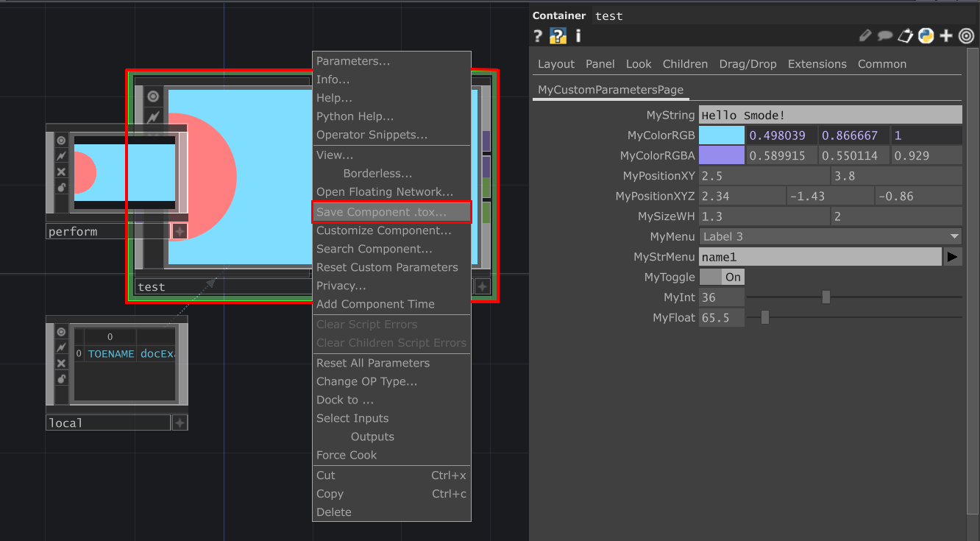This screenshot has width=980, height=541.
Task: Click the MyFloat slider handle
Action: coord(765,317)
